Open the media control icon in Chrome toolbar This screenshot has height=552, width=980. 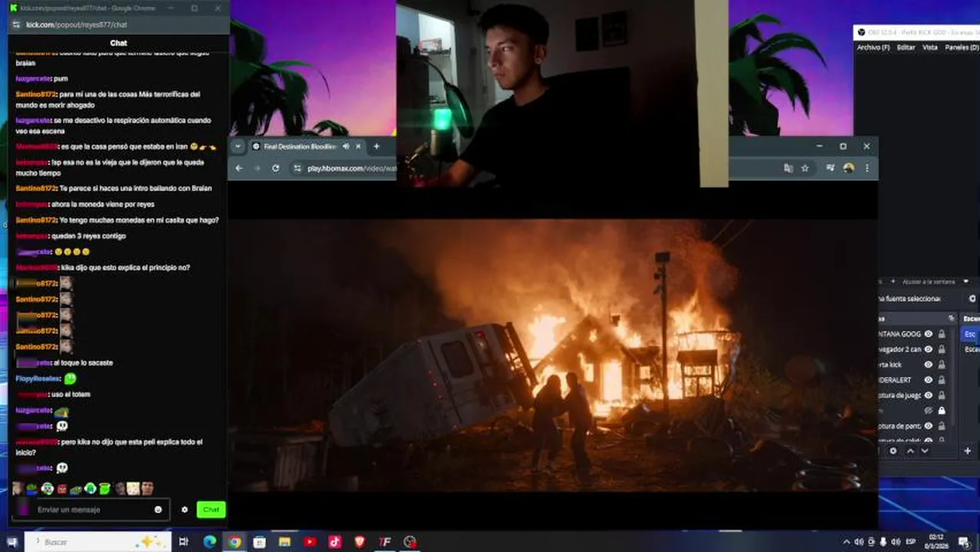[830, 168]
